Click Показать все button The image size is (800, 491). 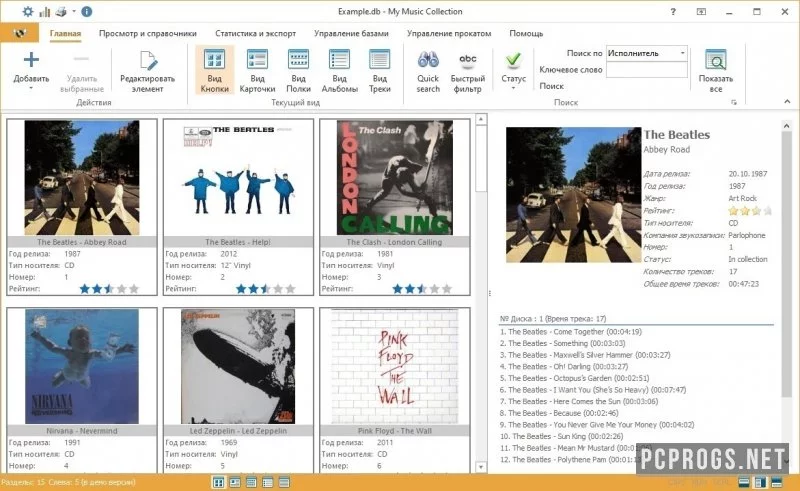point(715,71)
